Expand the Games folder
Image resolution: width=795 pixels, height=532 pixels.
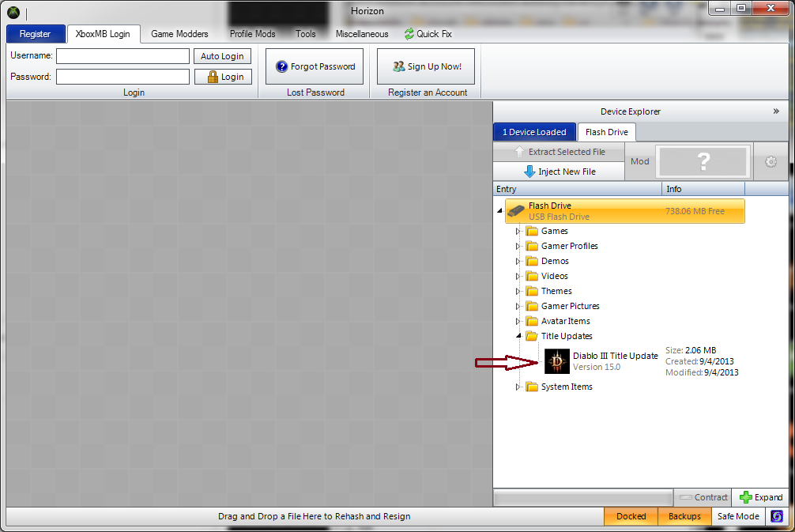point(518,231)
